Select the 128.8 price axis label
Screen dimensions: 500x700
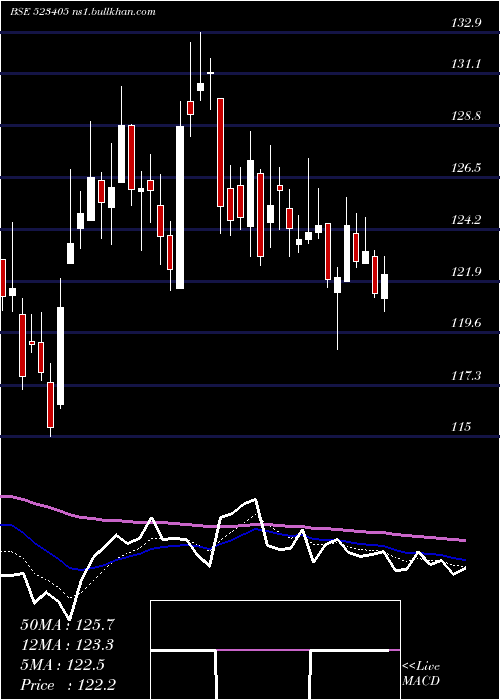pos(466,116)
